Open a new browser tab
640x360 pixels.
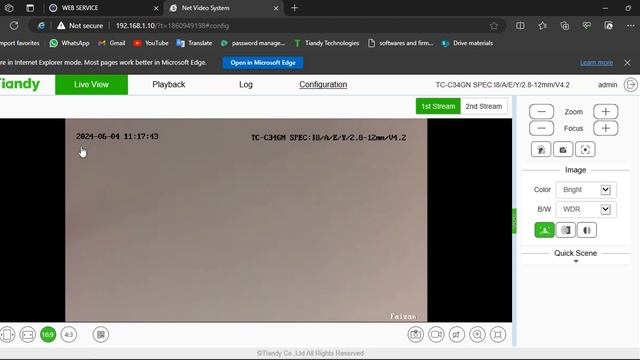click(294, 8)
